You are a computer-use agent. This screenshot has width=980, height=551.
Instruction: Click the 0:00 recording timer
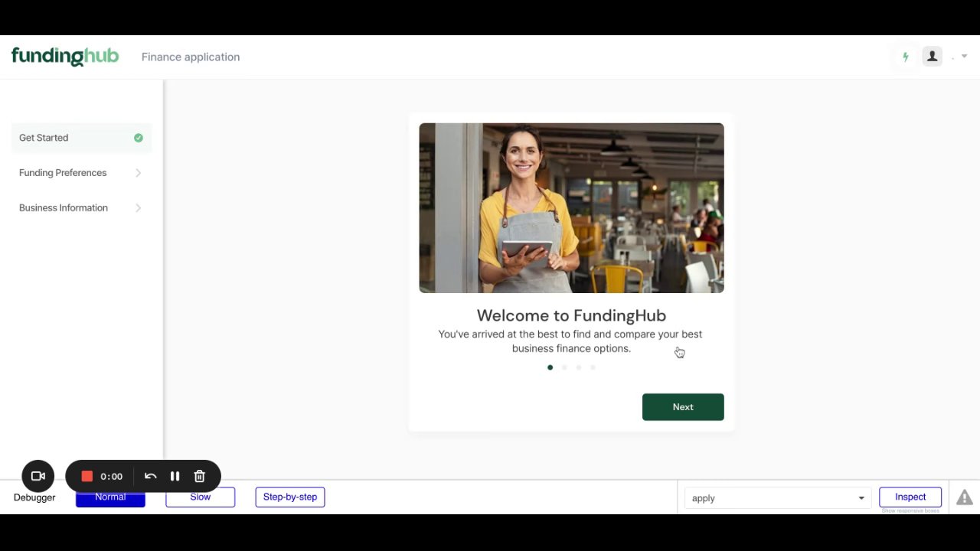(112, 476)
